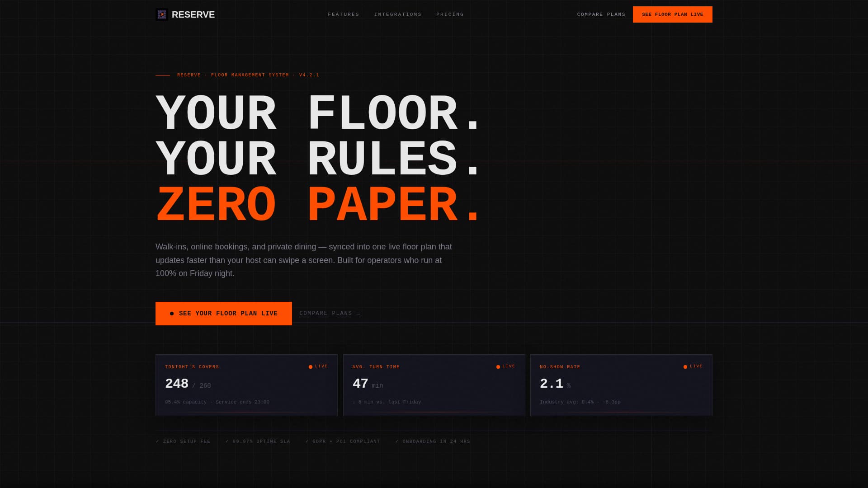Select the Tonight's Covers card

pos(246,385)
